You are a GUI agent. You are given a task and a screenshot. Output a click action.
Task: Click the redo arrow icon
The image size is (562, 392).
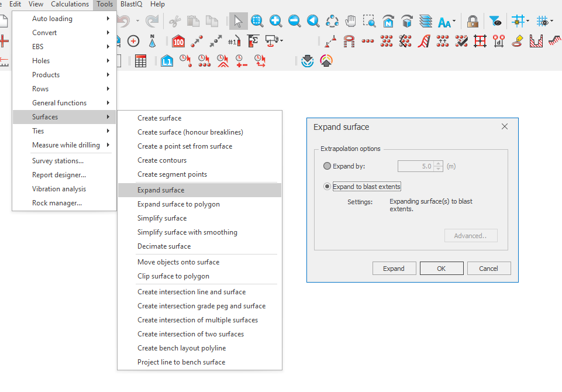pyautogui.click(x=152, y=21)
